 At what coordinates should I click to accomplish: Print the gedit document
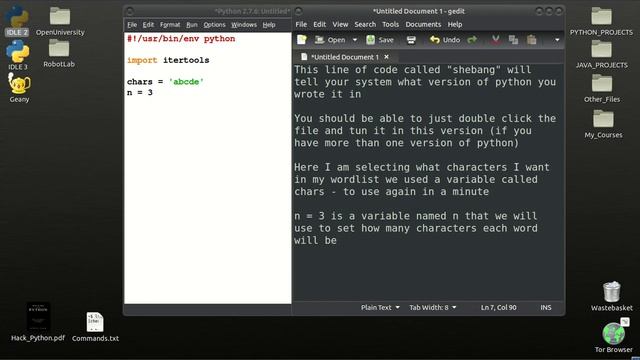click(411, 40)
